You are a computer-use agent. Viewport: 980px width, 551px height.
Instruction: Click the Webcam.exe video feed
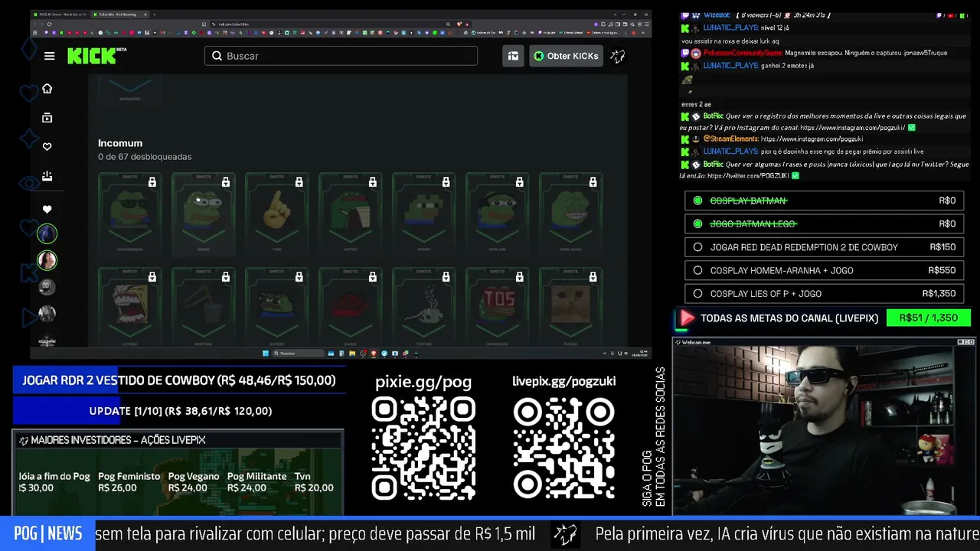[x=824, y=432]
